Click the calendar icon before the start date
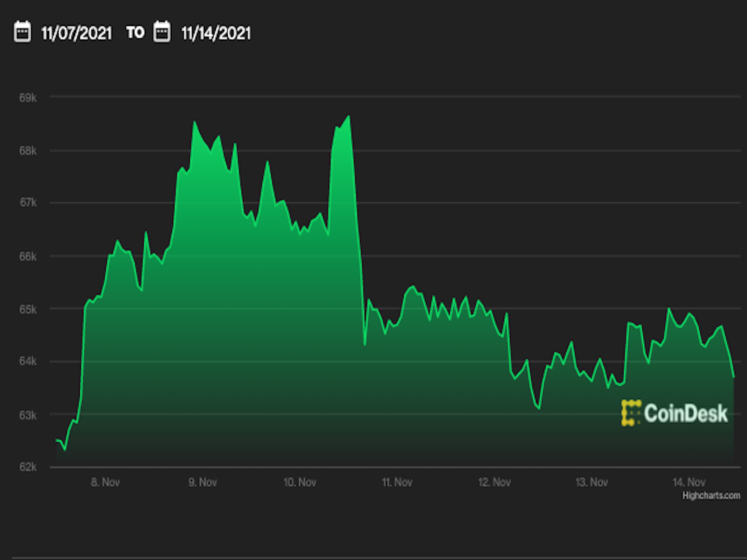 pyautogui.click(x=23, y=32)
